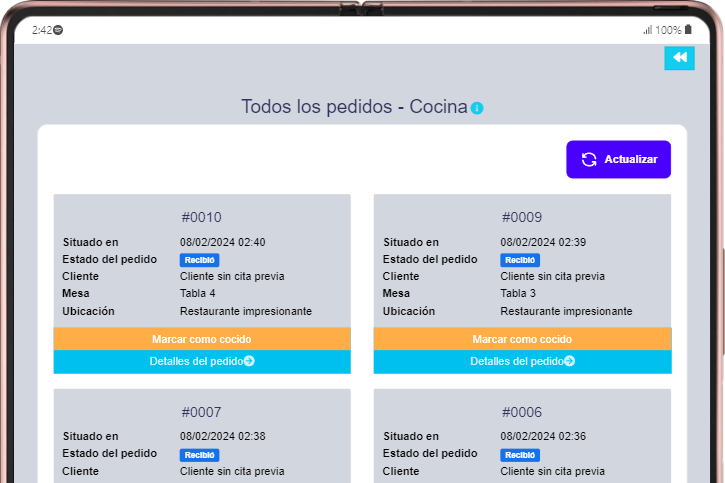Click the Recibió badge on order #0010
Screen dimensions: 725x483
pyautogui.click(x=199, y=260)
